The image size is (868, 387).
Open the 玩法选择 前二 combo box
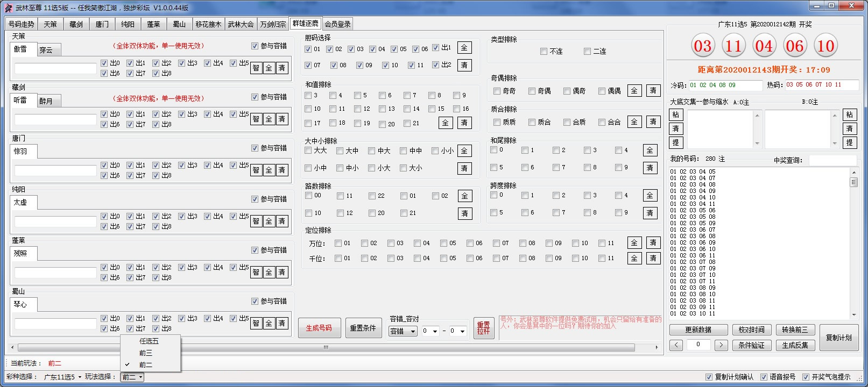[x=132, y=377]
